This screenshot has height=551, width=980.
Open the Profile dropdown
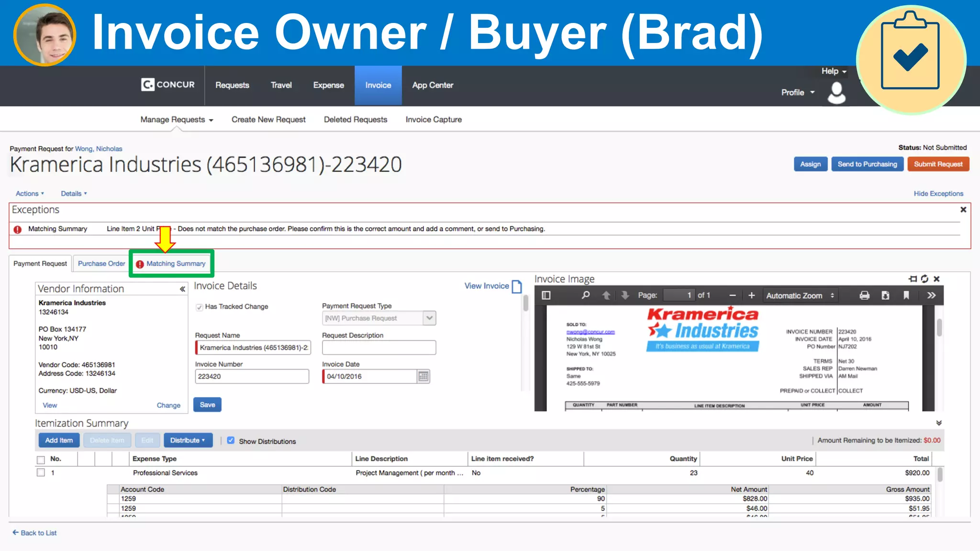click(x=798, y=92)
